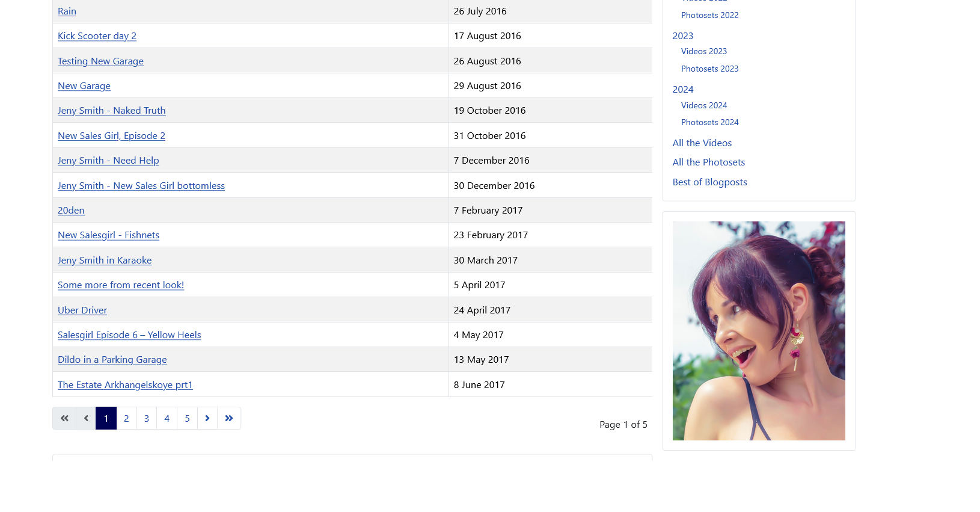Go to page 2

[126, 418]
